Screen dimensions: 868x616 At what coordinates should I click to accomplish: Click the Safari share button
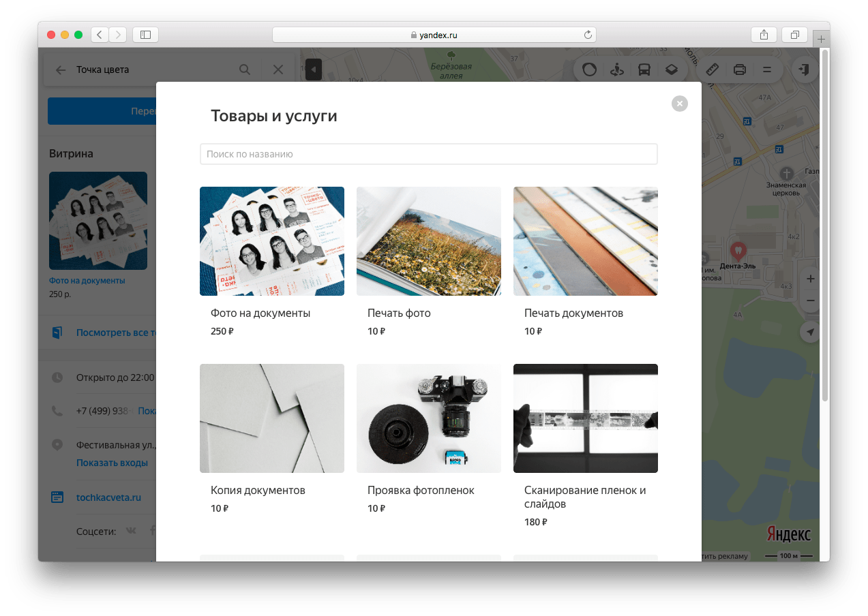(x=764, y=35)
